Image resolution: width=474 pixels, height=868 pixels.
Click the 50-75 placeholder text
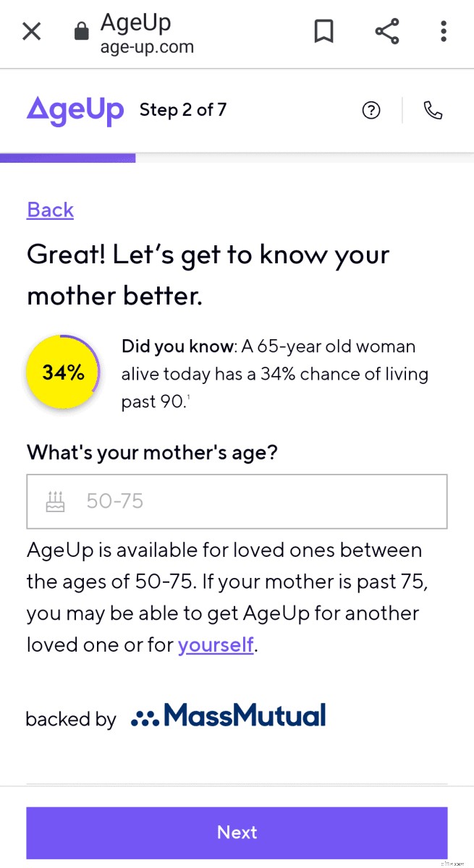pos(114,501)
